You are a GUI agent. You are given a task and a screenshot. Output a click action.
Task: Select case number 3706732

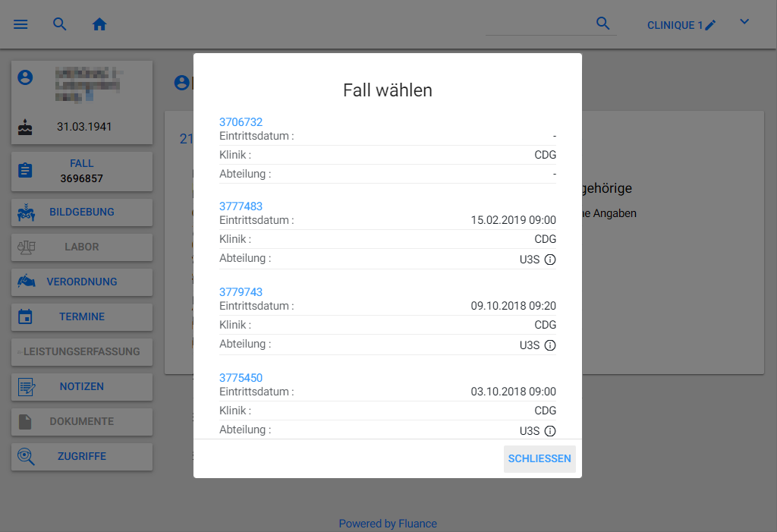point(241,122)
